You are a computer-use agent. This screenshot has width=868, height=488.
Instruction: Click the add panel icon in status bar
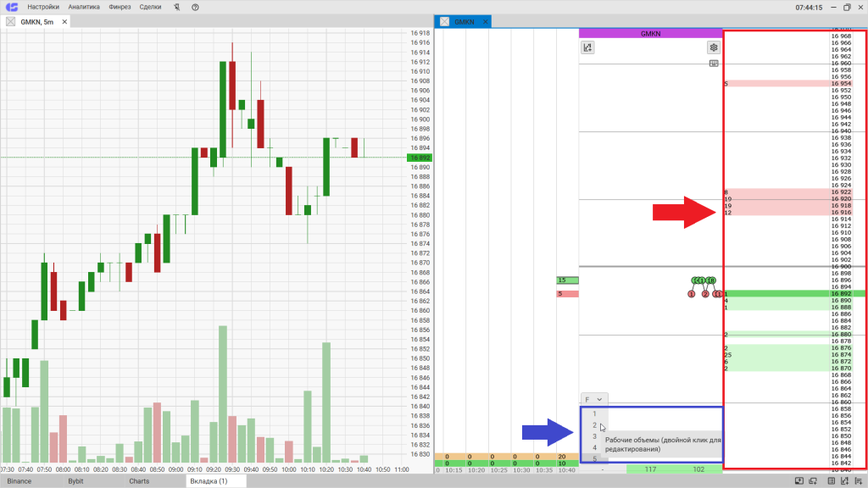coord(799,481)
